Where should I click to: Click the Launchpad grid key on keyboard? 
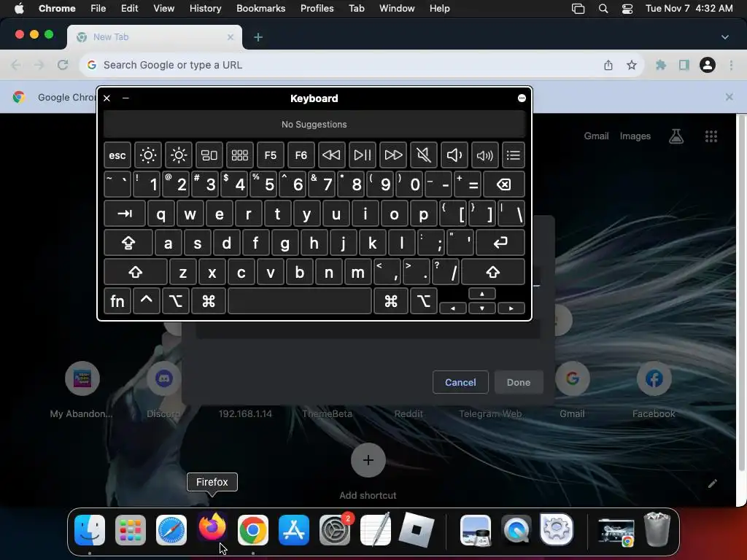tap(239, 155)
